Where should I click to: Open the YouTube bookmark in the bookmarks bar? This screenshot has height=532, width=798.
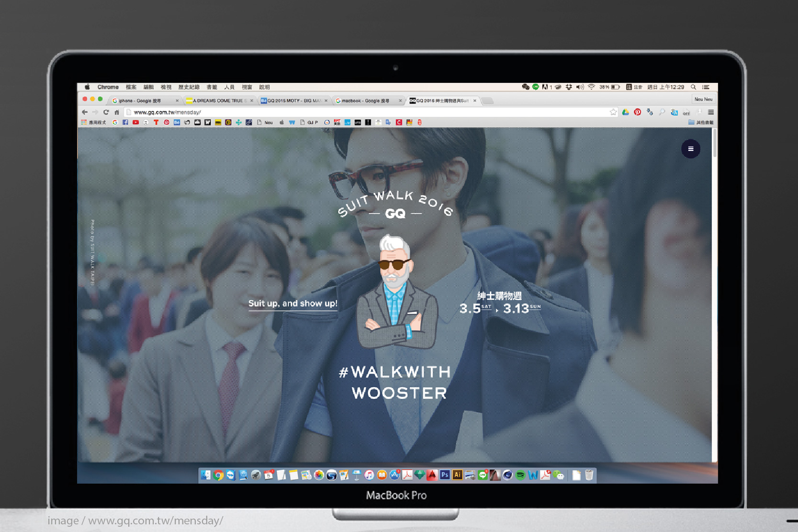pyautogui.click(x=135, y=122)
